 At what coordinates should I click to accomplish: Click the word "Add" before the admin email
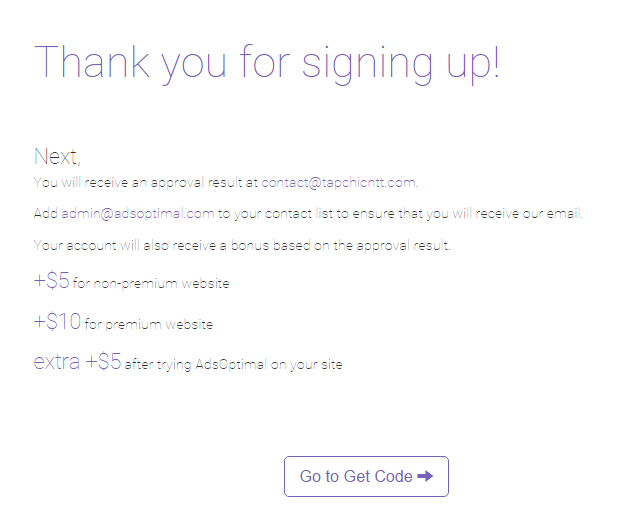click(45, 213)
